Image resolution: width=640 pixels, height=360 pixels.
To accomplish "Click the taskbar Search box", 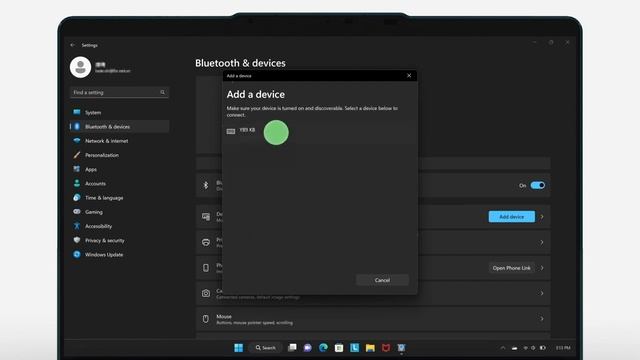I will click(x=265, y=348).
